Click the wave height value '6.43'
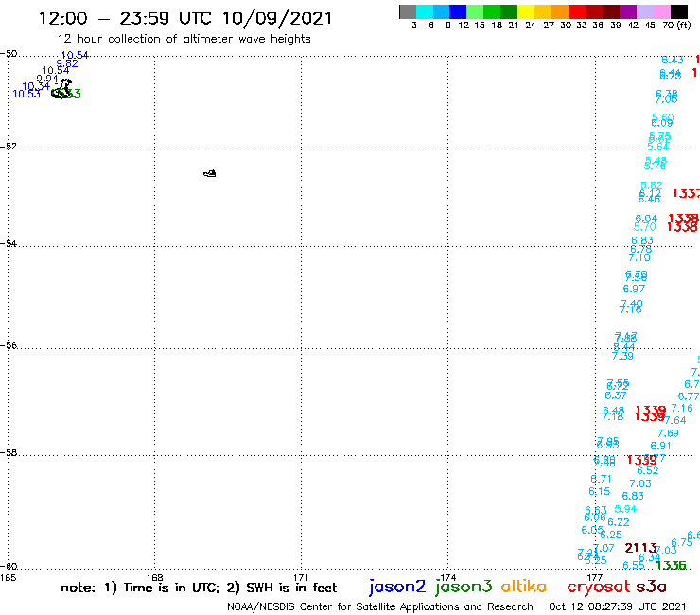 pos(673,60)
